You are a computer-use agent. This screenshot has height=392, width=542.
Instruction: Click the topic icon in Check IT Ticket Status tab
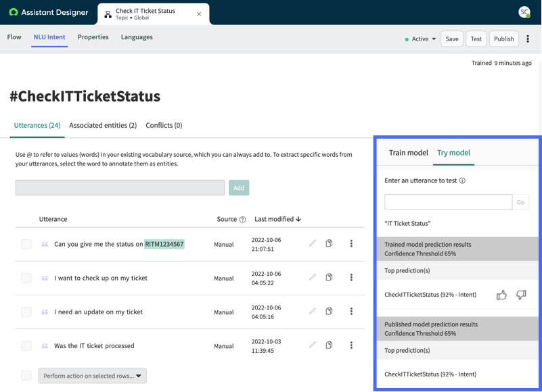pos(108,14)
